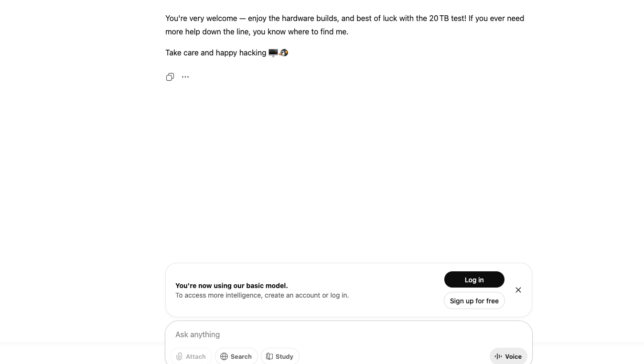Toggle the Study label option
Viewport: 644px width, 364px height.
tap(284, 356)
